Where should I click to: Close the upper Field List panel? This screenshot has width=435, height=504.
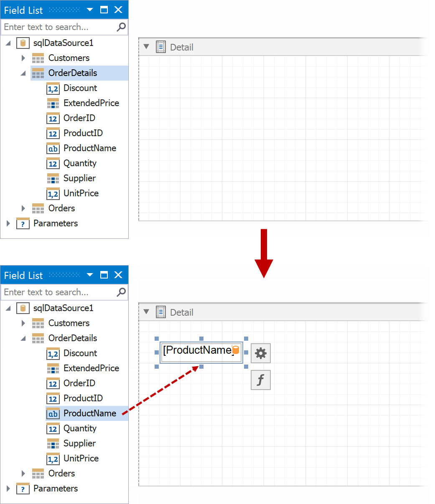119,10
